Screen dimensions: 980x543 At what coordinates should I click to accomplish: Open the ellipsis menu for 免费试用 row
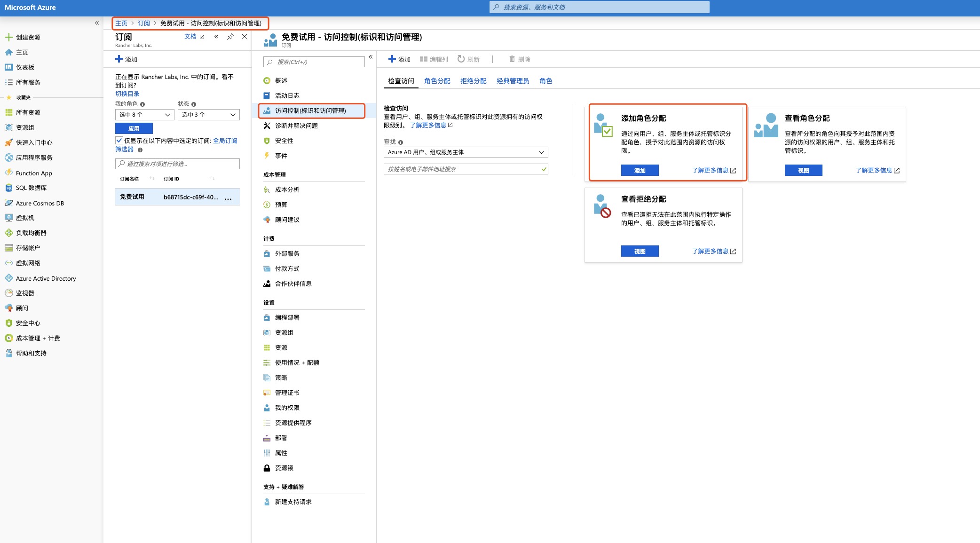click(x=228, y=197)
